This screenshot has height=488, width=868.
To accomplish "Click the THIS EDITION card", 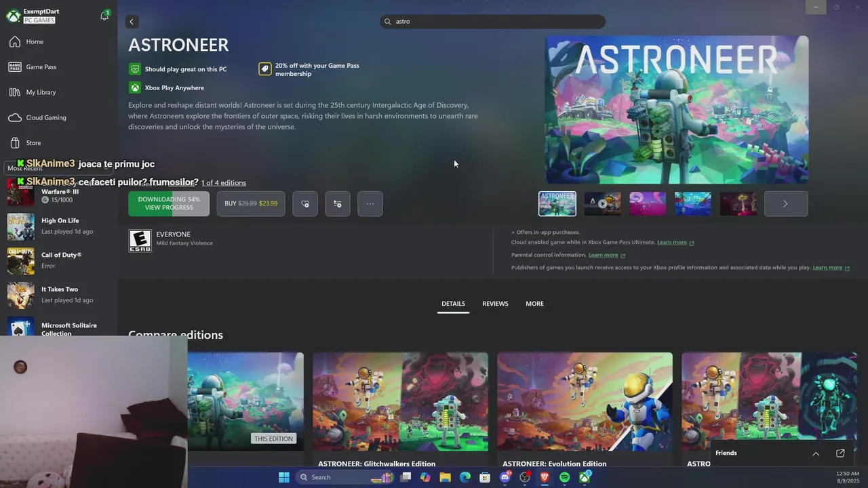I will tap(245, 402).
